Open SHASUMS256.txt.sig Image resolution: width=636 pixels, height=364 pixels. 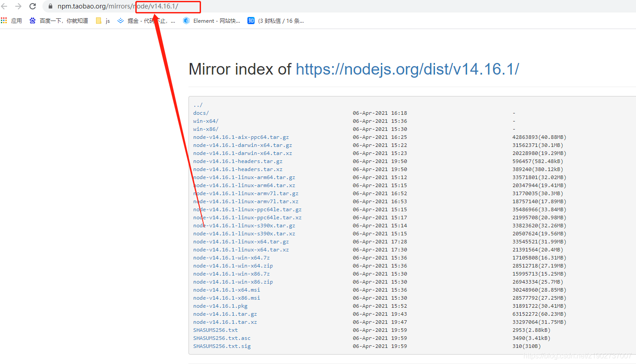(x=222, y=346)
